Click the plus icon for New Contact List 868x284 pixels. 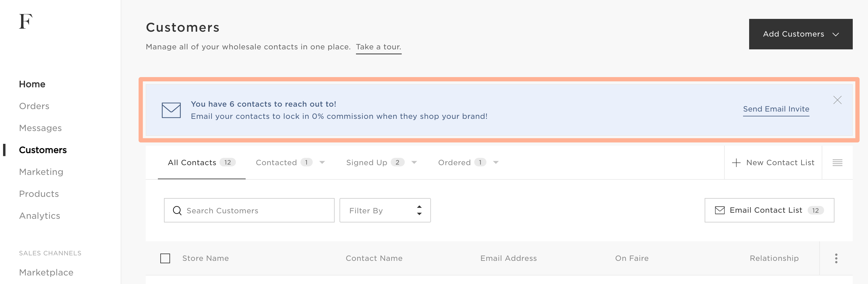click(736, 163)
